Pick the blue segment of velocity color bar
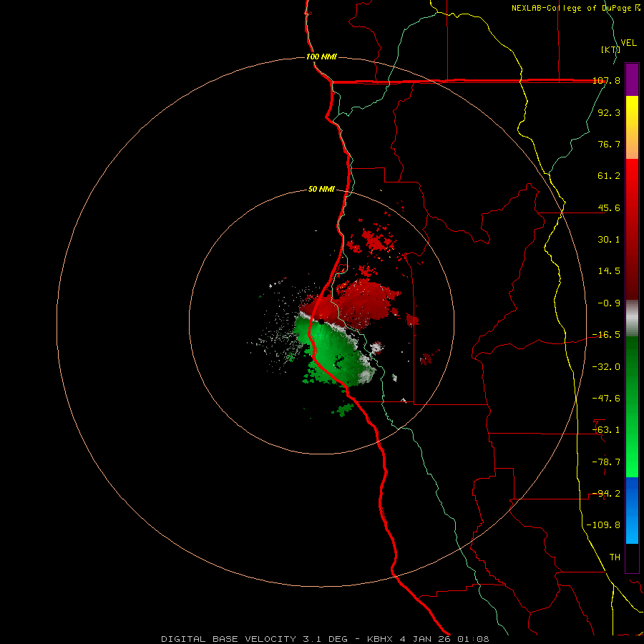Image resolution: width=644 pixels, height=644 pixels. click(632, 510)
